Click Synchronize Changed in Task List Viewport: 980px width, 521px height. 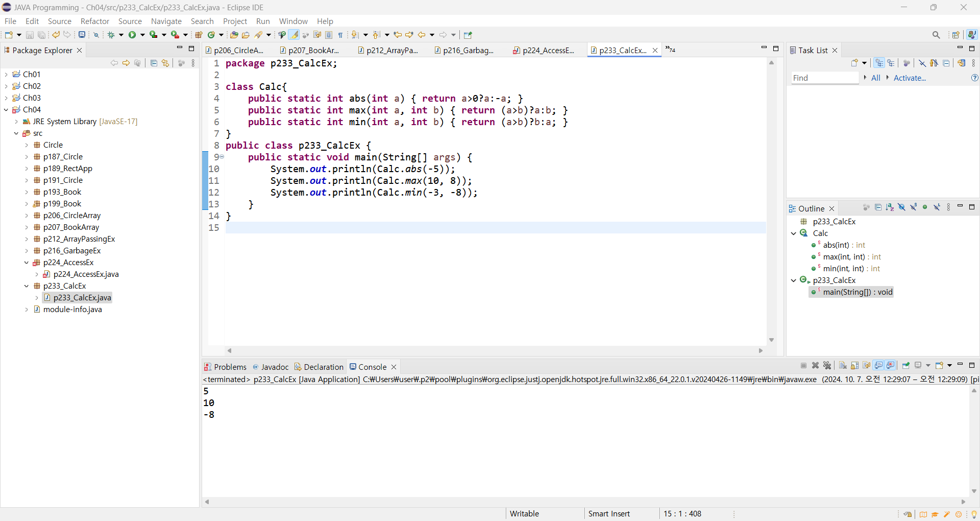coord(962,63)
